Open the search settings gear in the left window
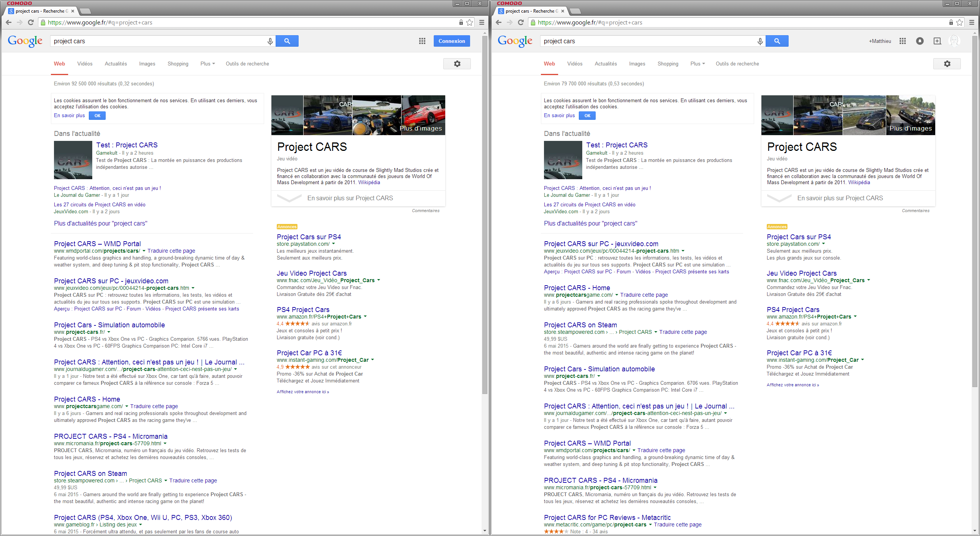 pyautogui.click(x=457, y=64)
